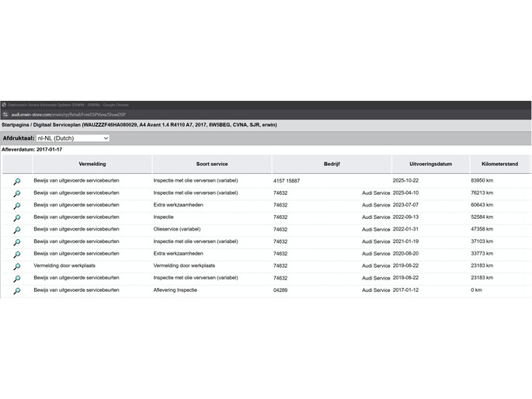
Task: Open magnifier for the 2022-09-13 Inspectie row
Action: coord(16,218)
